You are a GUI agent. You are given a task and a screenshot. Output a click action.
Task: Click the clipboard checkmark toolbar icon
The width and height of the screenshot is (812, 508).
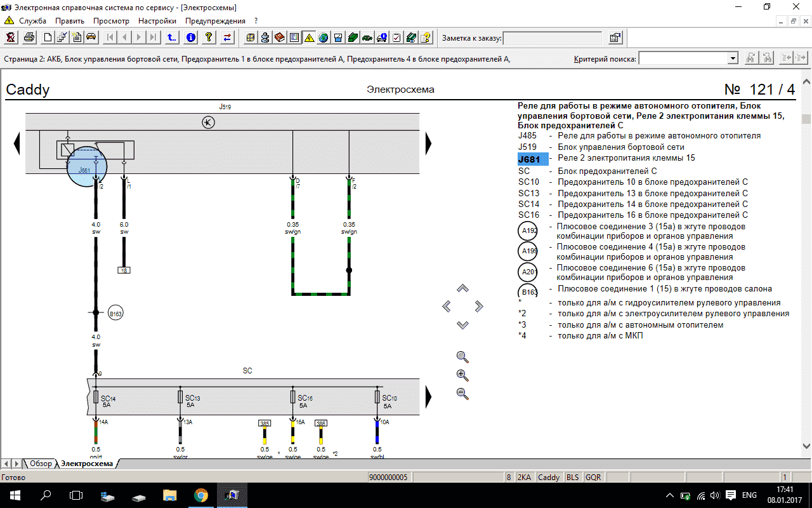tap(396, 37)
